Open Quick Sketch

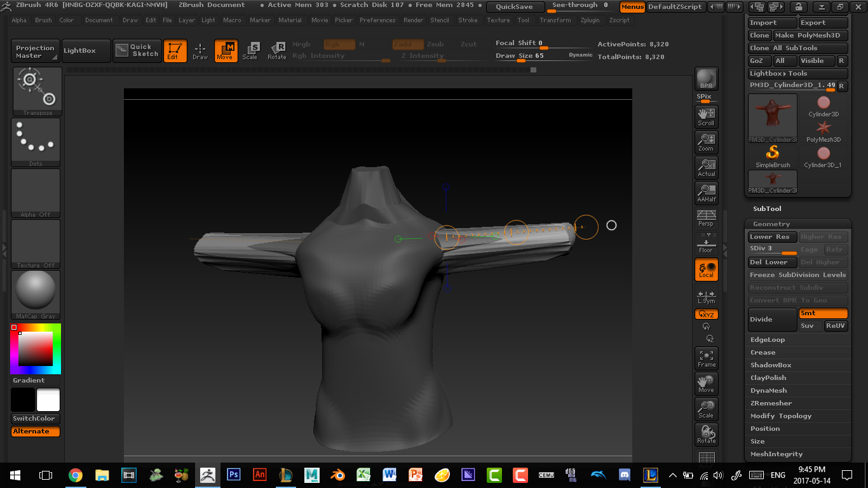click(137, 51)
